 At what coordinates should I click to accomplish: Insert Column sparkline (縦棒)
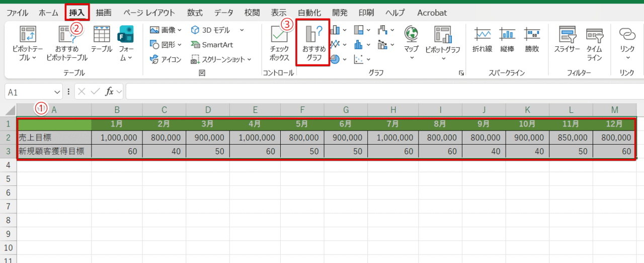(507, 40)
